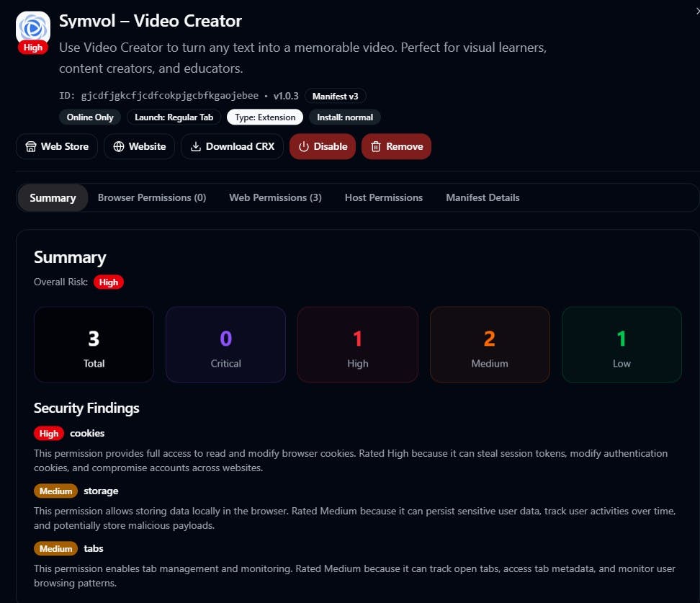This screenshot has height=603, width=700.
Task: Click the trash icon on Remove button
Action: point(376,146)
